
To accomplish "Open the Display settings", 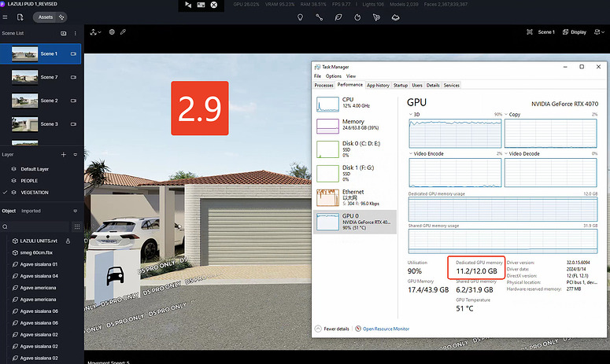I will click(575, 32).
